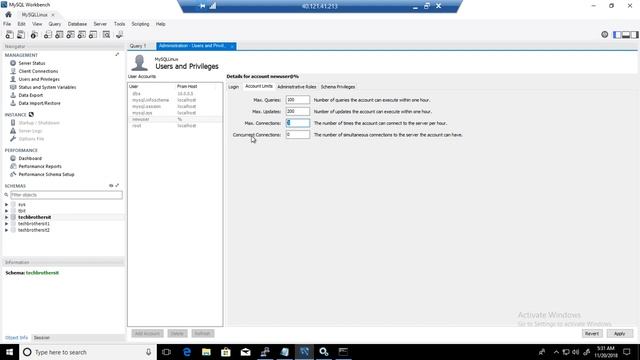Open the File menu
640x360 pixels.
(x=7, y=24)
